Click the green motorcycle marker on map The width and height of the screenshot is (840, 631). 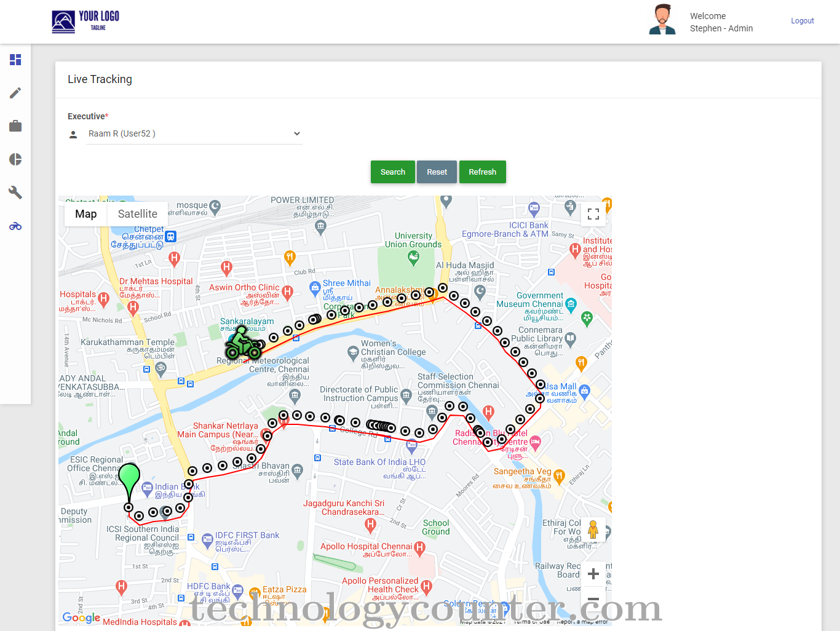[x=242, y=343]
